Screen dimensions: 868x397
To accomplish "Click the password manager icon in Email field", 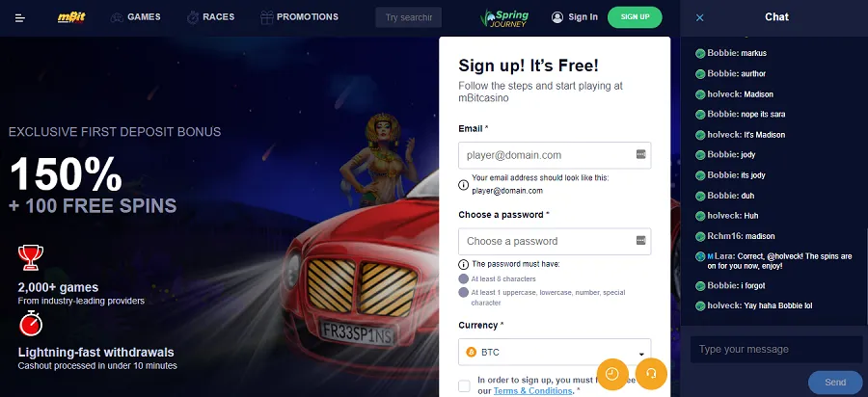I will tap(641, 154).
